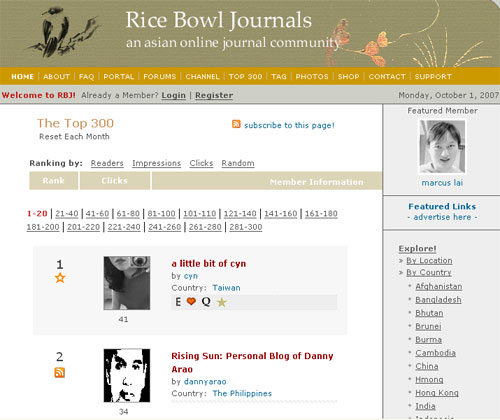This screenshot has width=500, height=420.
Task: Go to page range 121-140
Action: (240, 214)
